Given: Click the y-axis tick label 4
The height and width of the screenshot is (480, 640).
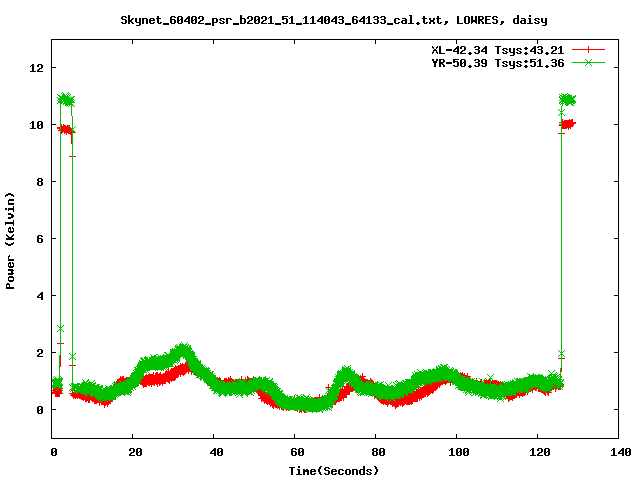Looking at the screenshot, I should point(40,296).
